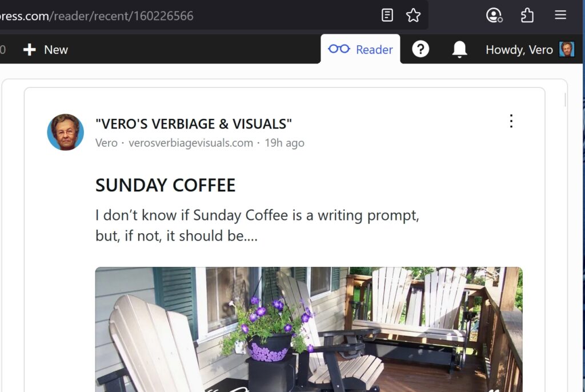Click the author's round avatar photo
This screenshot has height=392, width=585.
pos(65,132)
